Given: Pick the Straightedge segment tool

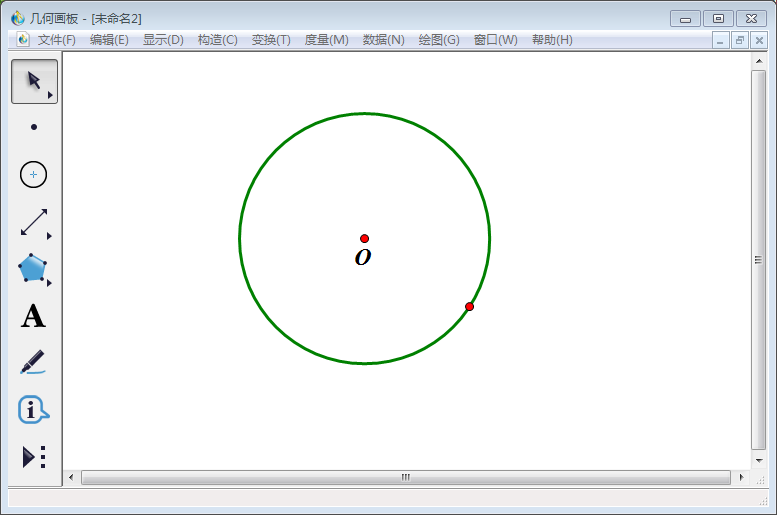Looking at the screenshot, I should pos(34,222).
